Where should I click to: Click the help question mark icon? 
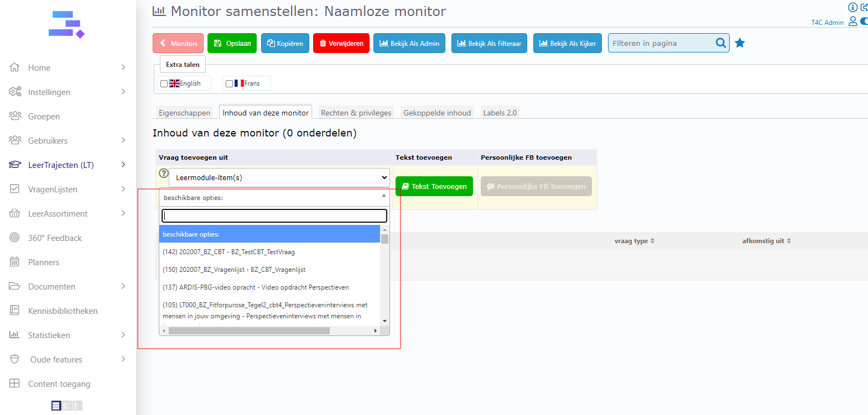164,173
